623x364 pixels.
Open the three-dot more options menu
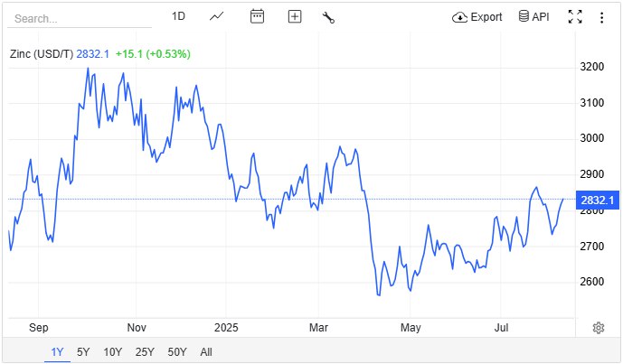pyautogui.click(x=602, y=17)
